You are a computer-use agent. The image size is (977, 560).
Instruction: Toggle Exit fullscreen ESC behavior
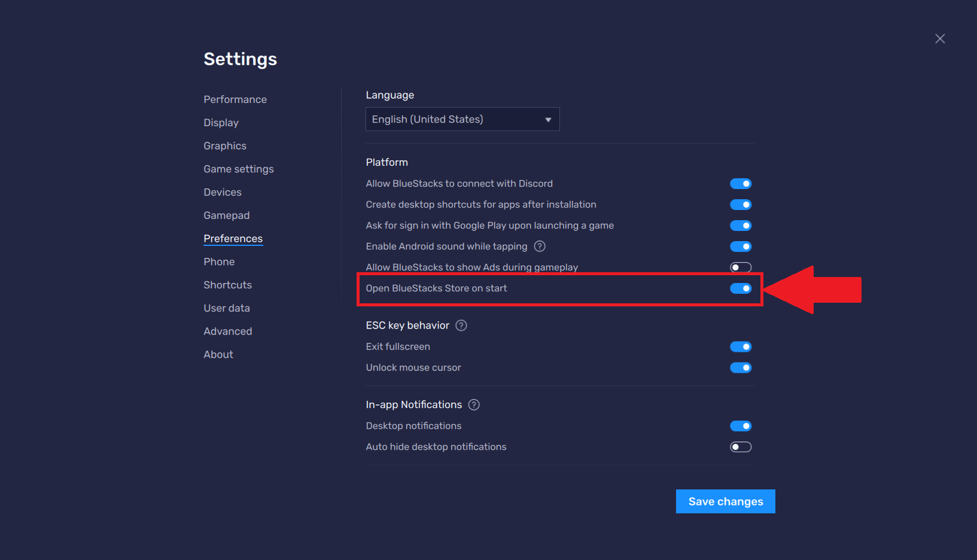tap(740, 347)
